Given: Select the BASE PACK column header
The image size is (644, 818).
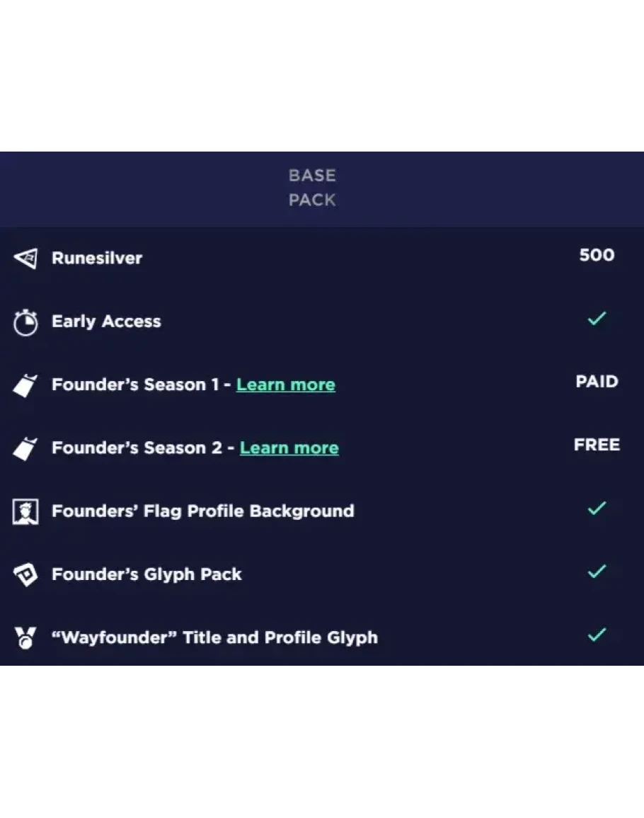Looking at the screenshot, I should pyautogui.click(x=312, y=188).
